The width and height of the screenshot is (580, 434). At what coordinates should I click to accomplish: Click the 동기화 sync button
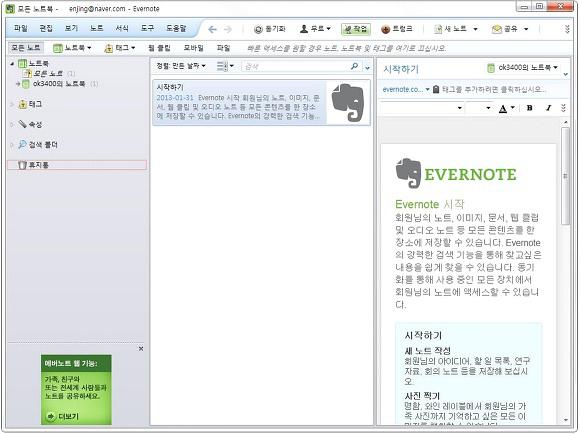click(270, 29)
